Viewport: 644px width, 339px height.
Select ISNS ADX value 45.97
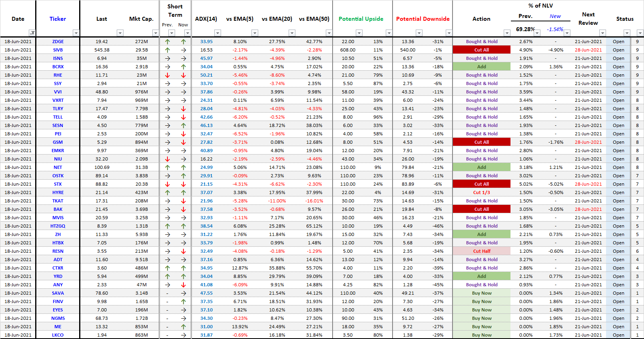coord(207,58)
